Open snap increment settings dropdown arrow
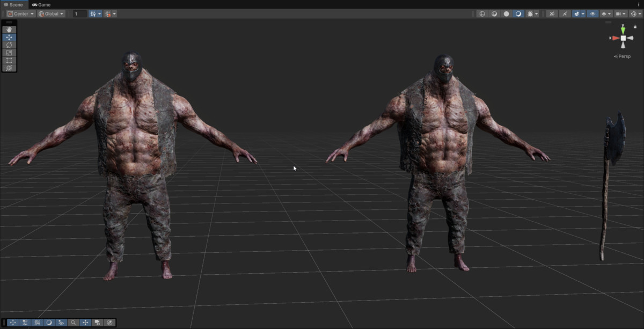This screenshot has height=329, width=644. point(114,13)
